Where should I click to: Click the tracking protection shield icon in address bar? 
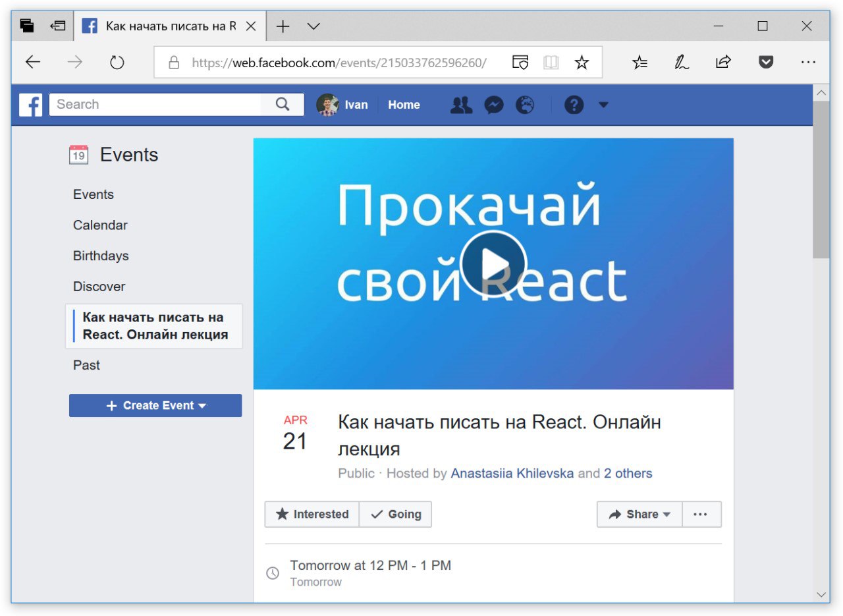pos(520,63)
